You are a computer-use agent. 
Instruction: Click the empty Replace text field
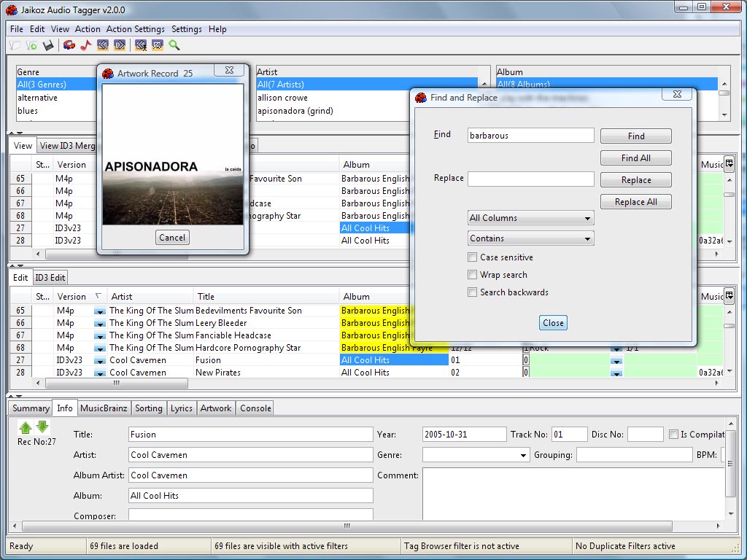tap(531, 179)
